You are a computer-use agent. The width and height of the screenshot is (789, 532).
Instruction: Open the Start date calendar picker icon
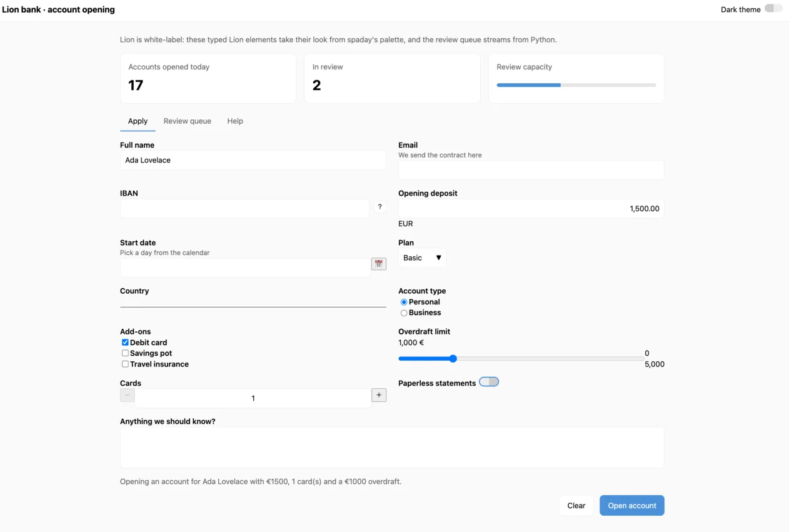(x=379, y=264)
